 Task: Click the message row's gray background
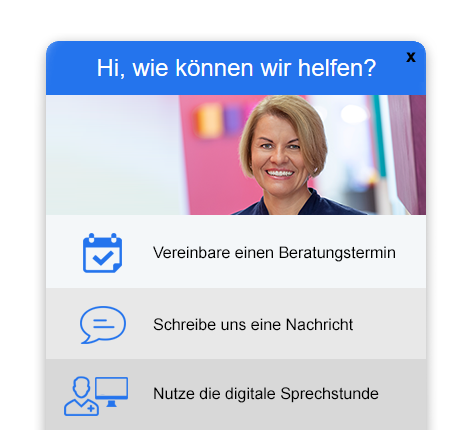point(236,324)
